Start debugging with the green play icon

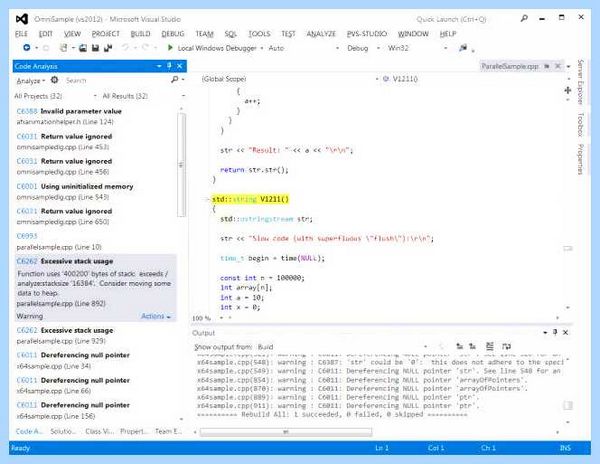coord(170,48)
